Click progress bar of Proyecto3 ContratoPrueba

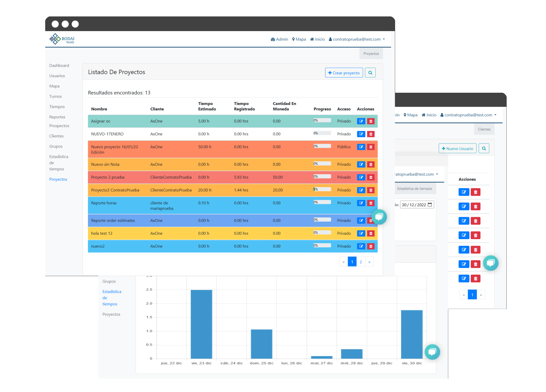click(322, 190)
